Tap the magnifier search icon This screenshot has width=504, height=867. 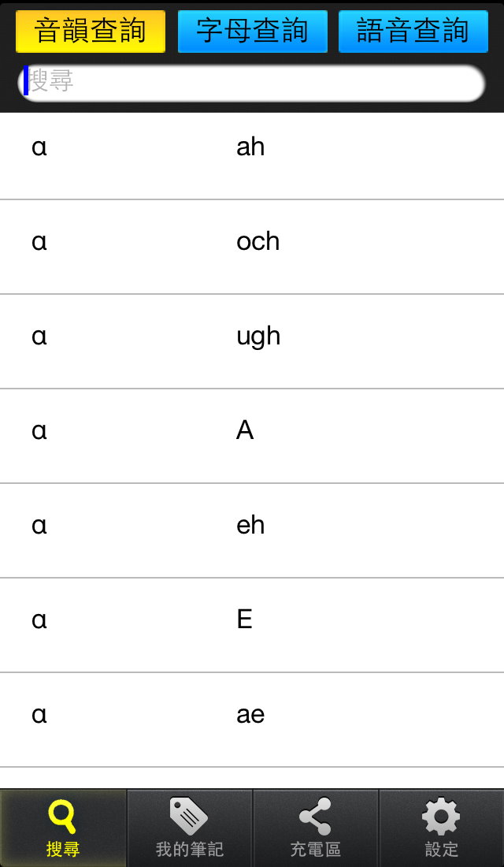62,817
